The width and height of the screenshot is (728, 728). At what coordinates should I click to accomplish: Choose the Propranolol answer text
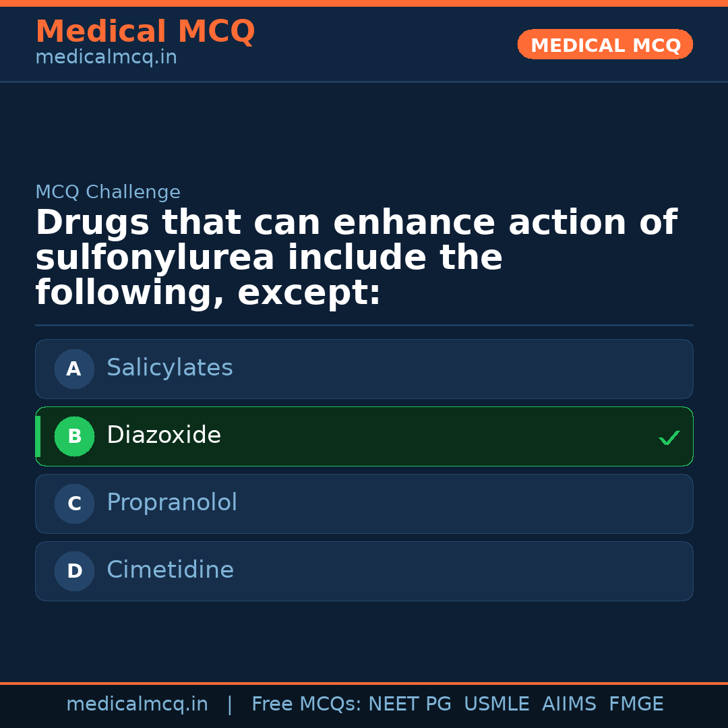172,503
